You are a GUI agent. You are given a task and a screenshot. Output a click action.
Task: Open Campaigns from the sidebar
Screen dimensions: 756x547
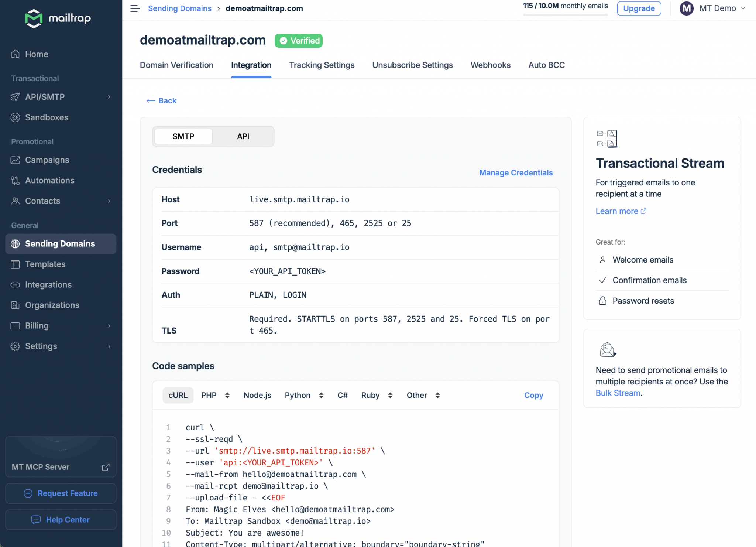(x=47, y=160)
